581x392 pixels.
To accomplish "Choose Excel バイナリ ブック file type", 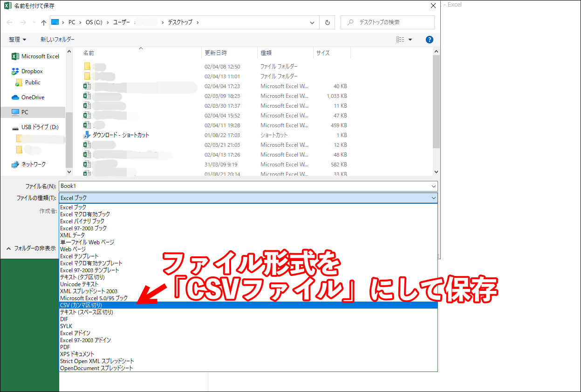I will (x=248, y=221).
